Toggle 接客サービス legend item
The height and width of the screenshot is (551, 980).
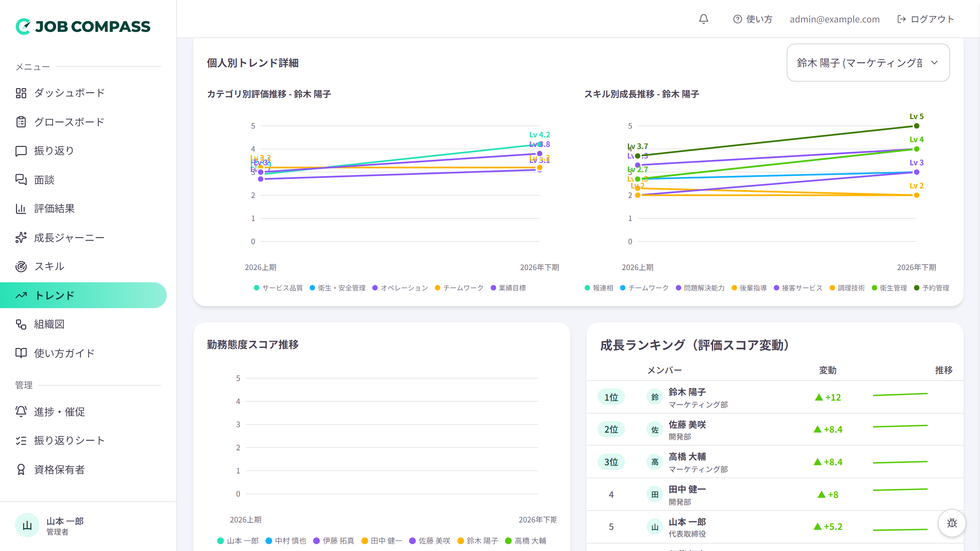pos(798,288)
